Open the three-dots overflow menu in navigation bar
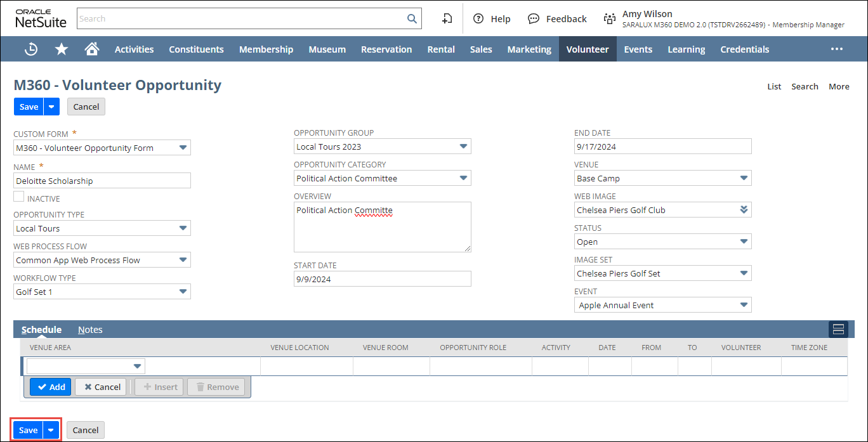Viewport: 868px width, 442px height. (x=836, y=49)
